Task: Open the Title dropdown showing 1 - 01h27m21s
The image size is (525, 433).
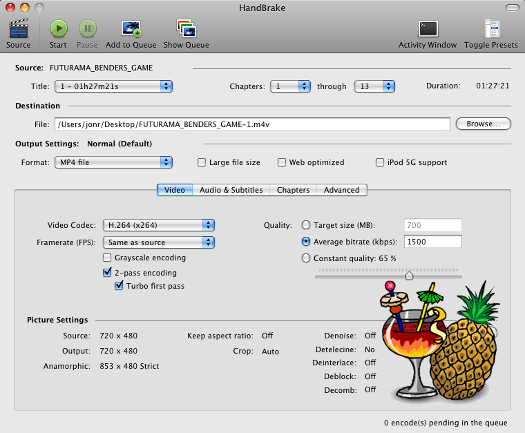Action: pyautogui.click(x=114, y=86)
